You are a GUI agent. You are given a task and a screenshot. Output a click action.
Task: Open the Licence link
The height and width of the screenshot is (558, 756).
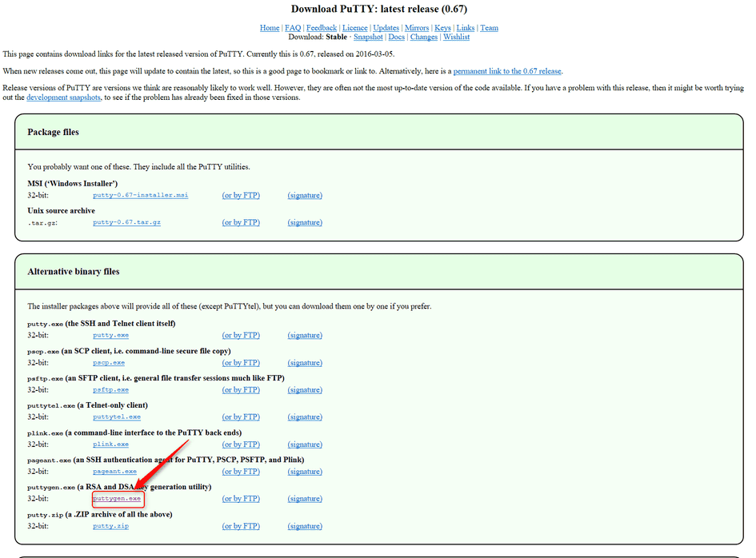tap(355, 28)
